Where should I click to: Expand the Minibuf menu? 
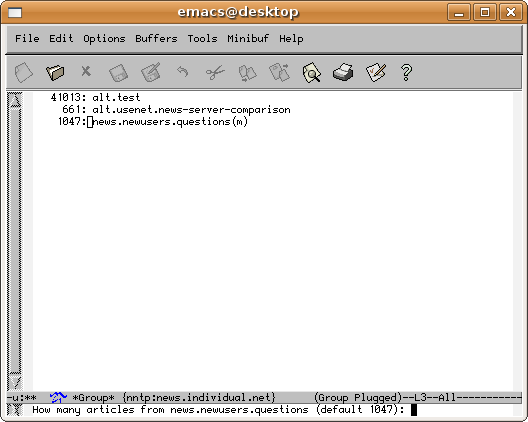pos(248,38)
